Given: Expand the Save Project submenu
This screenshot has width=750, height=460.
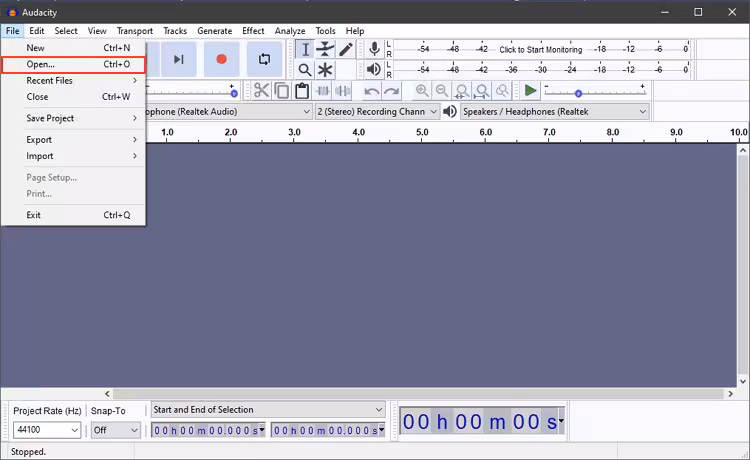Looking at the screenshot, I should click(x=73, y=118).
